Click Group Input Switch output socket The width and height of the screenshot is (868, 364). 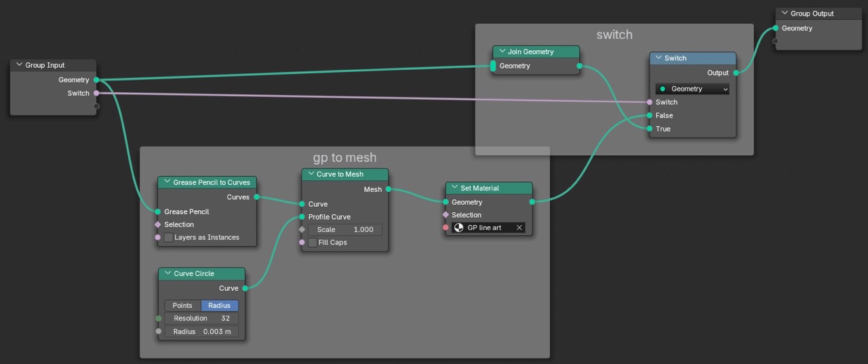[96, 93]
